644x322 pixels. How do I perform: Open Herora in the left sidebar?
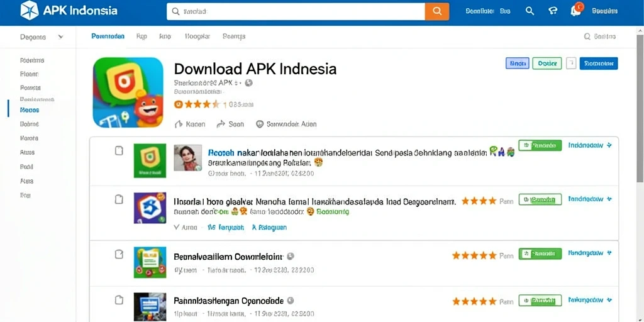tap(29, 138)
